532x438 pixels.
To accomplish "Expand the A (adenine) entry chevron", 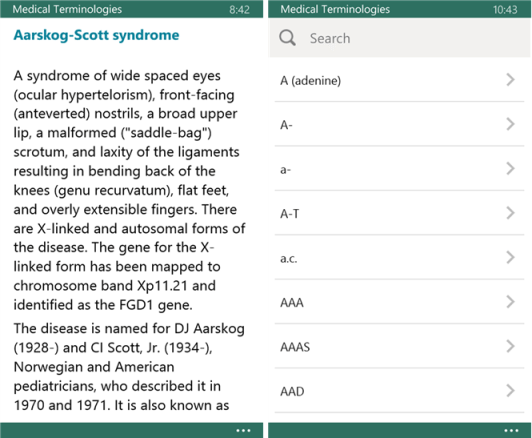I will coord(510,80).
